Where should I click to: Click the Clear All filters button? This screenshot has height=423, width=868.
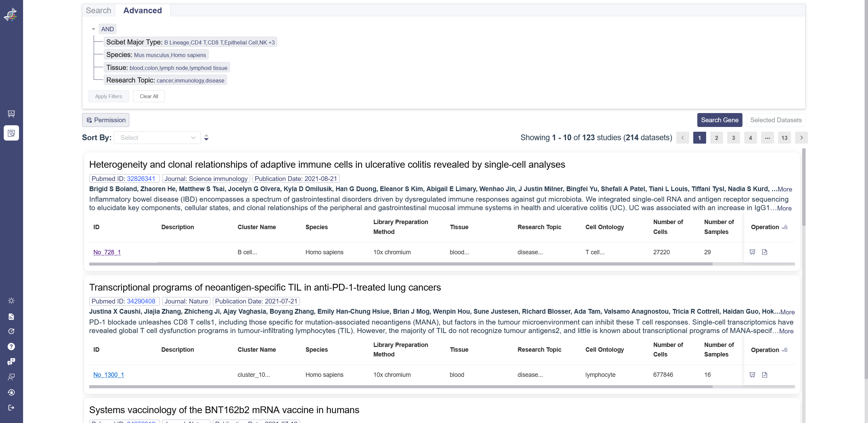(x=149, y=96)
